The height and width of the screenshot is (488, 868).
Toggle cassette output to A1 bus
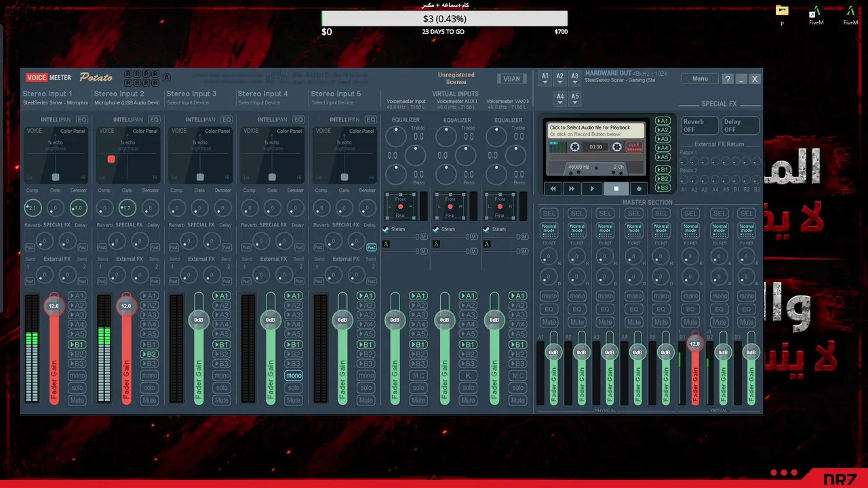point(663,121)
